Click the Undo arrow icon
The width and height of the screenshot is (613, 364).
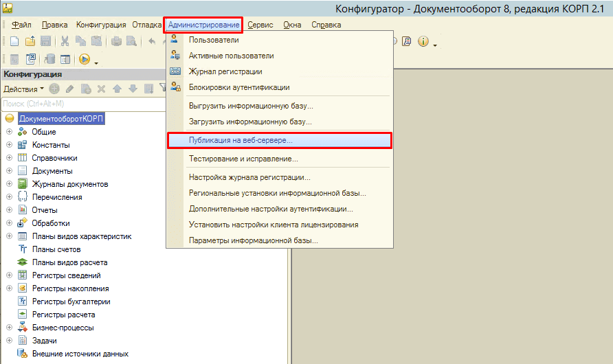(152, 41)
